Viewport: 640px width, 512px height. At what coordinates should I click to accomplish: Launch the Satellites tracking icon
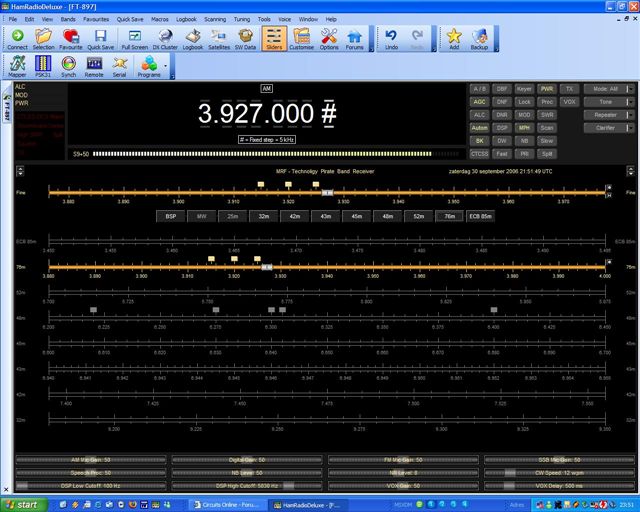tap(219, 38)
